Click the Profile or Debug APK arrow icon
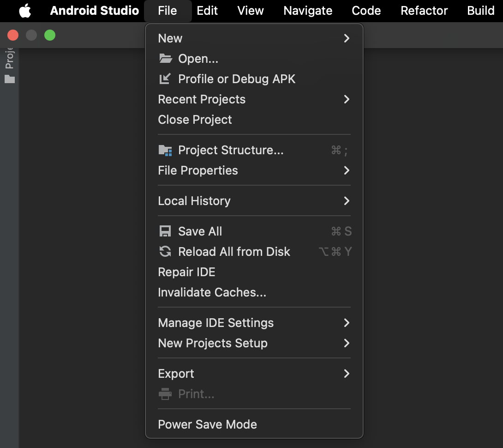 tap(165, 79)
